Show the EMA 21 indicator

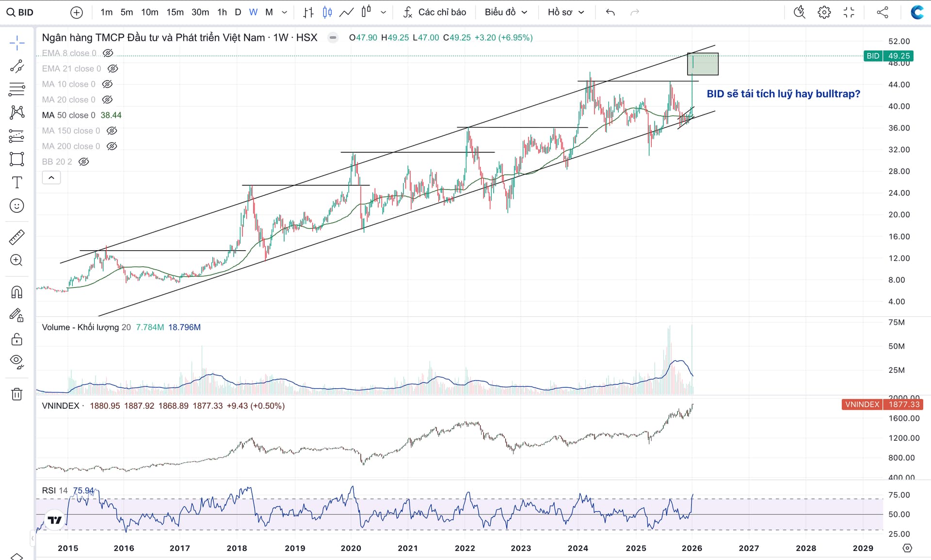[112, 69]
